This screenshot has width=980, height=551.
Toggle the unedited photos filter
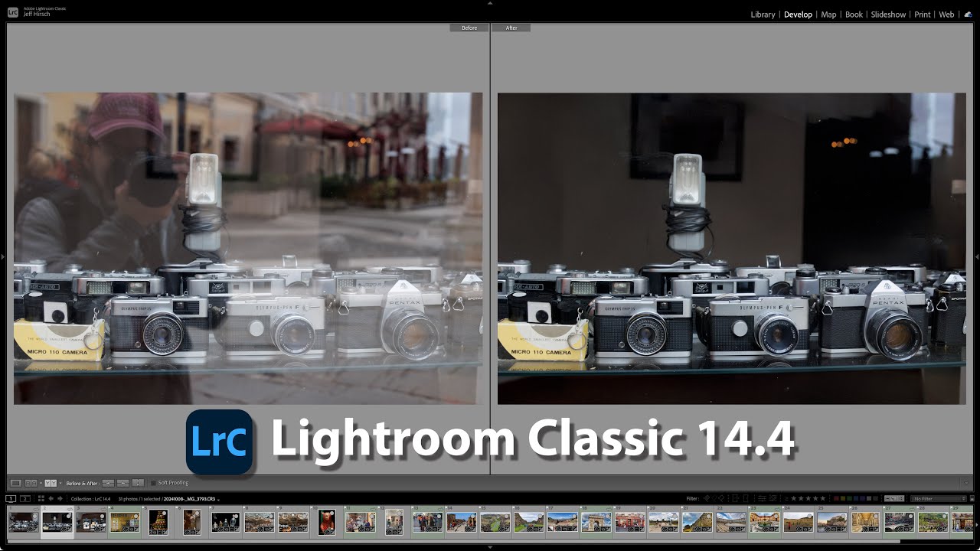[773, 499]
